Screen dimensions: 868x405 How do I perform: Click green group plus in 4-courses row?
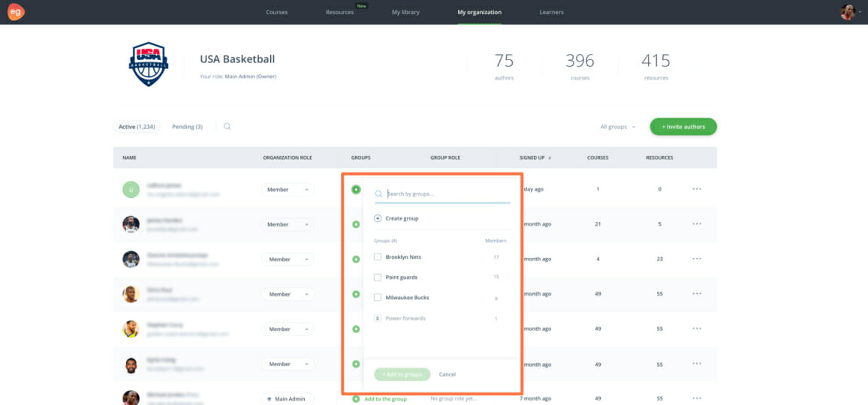click(356, 259)
